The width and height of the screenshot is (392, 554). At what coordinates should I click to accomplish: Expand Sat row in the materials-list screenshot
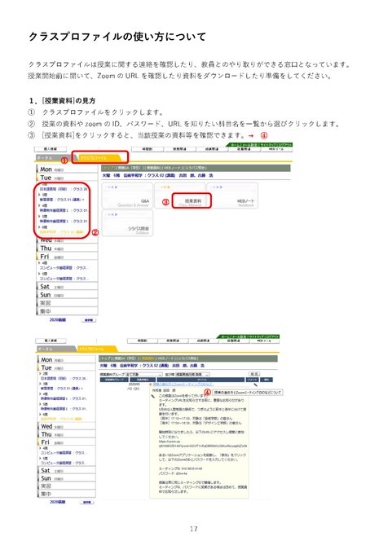pyautogui.click(x=67, y=471)
